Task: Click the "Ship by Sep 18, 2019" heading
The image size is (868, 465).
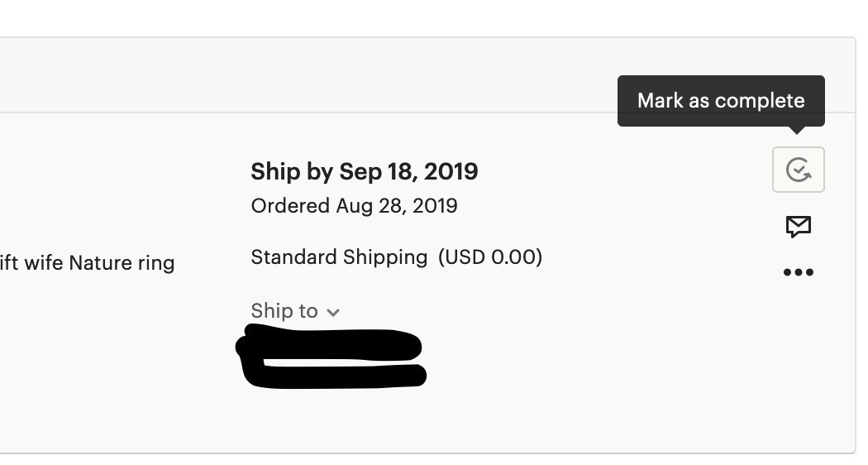Action: pyautogui.click(x=364, y=171)
